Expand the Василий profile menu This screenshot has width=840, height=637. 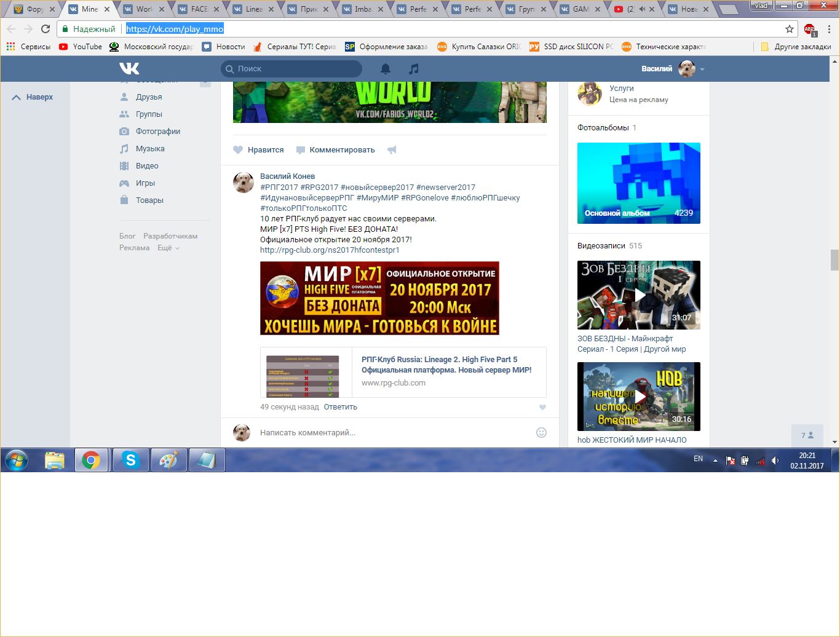[673, 68]
